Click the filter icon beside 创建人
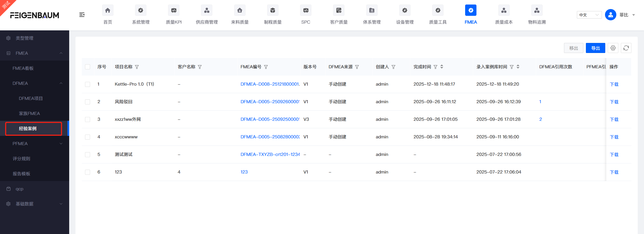This screenshot has width=644, height=234. tap(393, 67)
